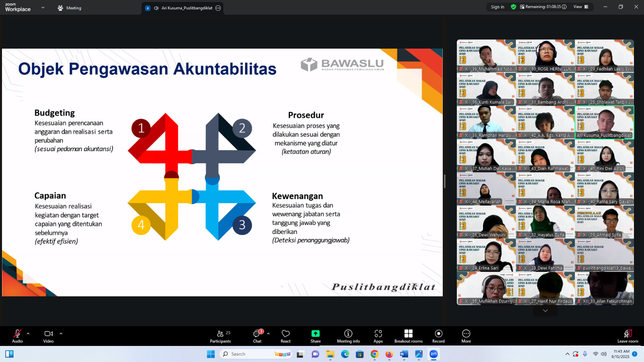Screen dimensions: 644x362
Task: Open the Chat panel with 3 notifications
Action: tap(257, 336)
